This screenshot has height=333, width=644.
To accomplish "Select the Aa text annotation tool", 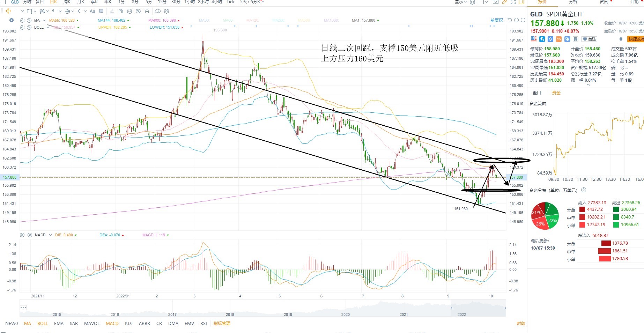I will [92, 11].
